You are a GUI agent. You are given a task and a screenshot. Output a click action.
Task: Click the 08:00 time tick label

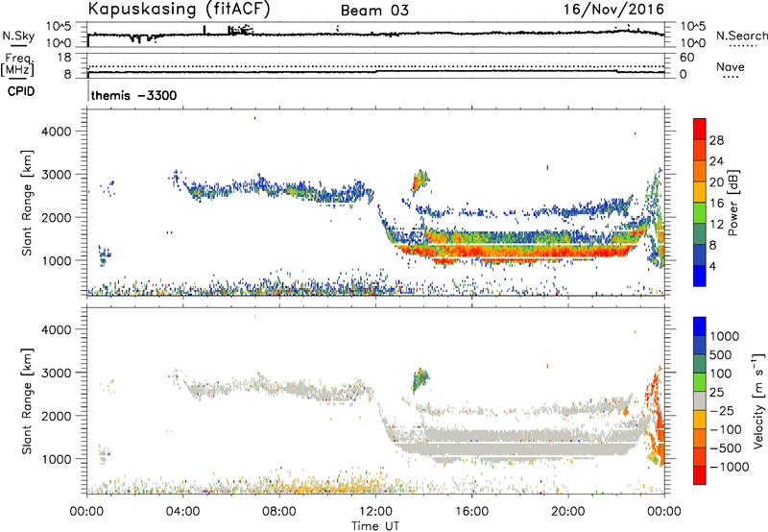(279, 512)
